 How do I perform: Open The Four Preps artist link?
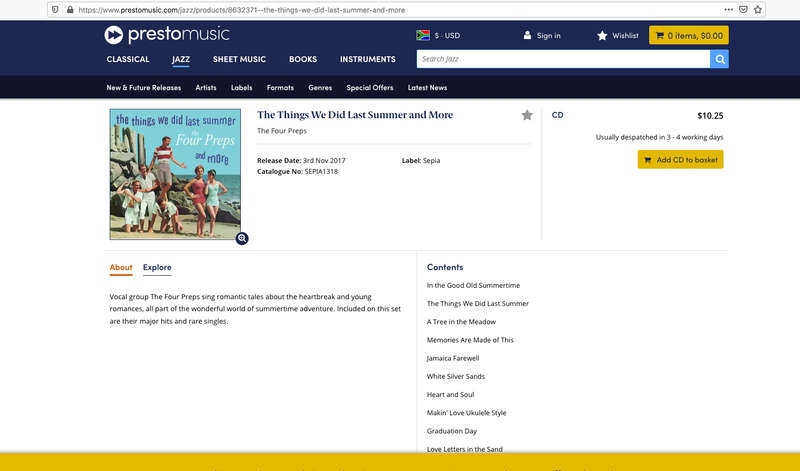(x=282, y=131)
